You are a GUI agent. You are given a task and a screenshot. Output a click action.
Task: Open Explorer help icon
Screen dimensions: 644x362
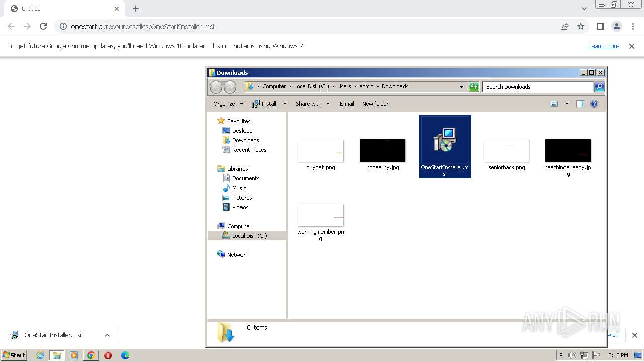coord(594,104)
